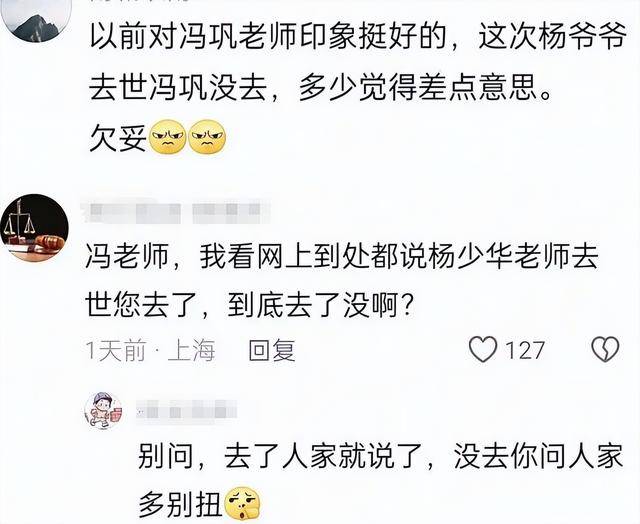Click the like count 127
Image resolution: width=640 pixels, height=524 pixels.
525,351
